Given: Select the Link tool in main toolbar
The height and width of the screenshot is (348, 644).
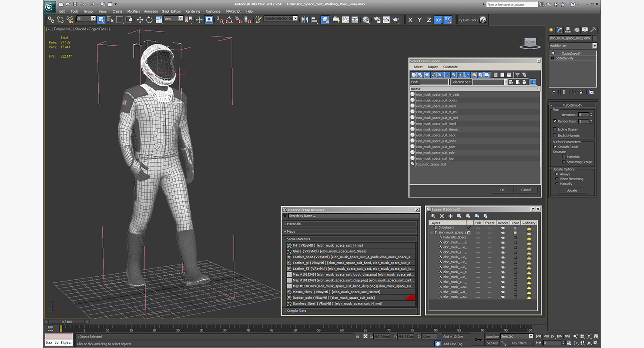Looking at the screenshot, I should [51, 20].
